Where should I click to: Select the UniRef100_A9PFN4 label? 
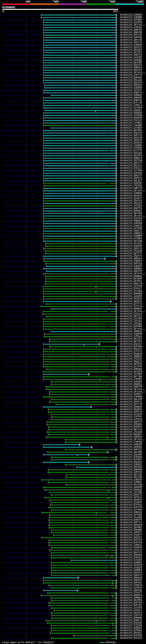pyautogui.click(x=131, y=37)
